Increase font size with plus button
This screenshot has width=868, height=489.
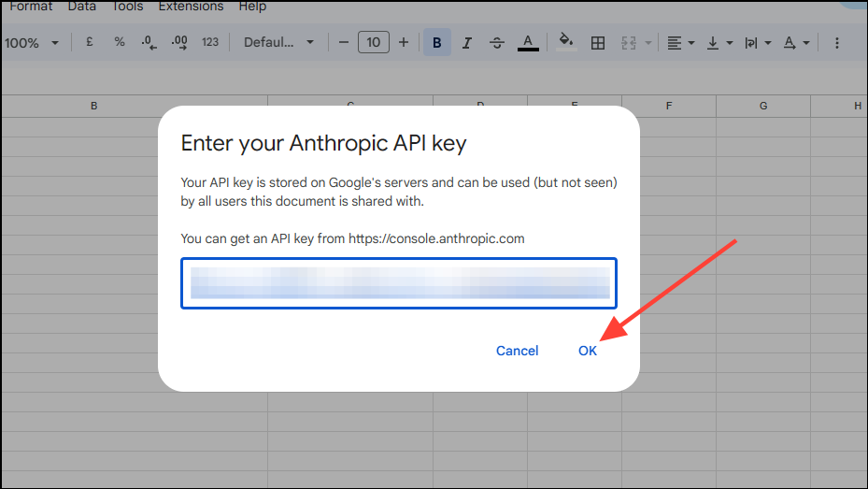[x=404, y=42]
